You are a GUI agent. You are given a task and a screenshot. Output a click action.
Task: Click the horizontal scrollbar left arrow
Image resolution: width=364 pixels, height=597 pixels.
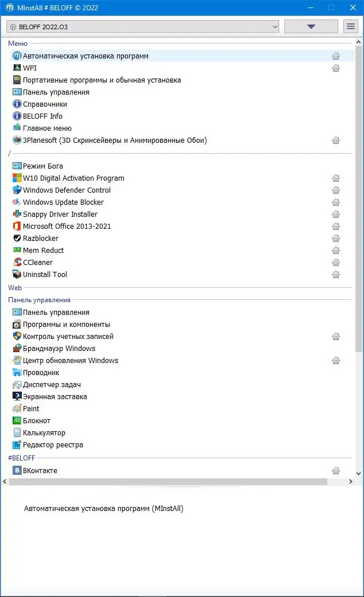point(5,481)
